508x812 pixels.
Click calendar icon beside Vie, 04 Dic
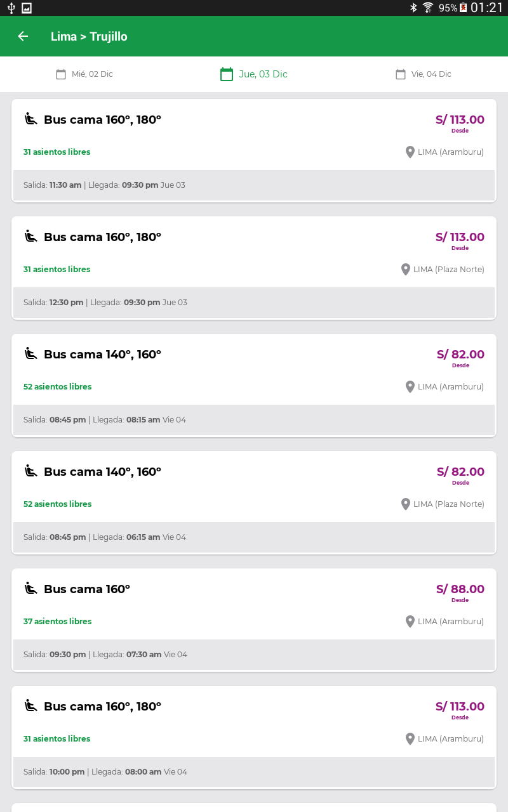pyautogui.click(x=401, y=74)
